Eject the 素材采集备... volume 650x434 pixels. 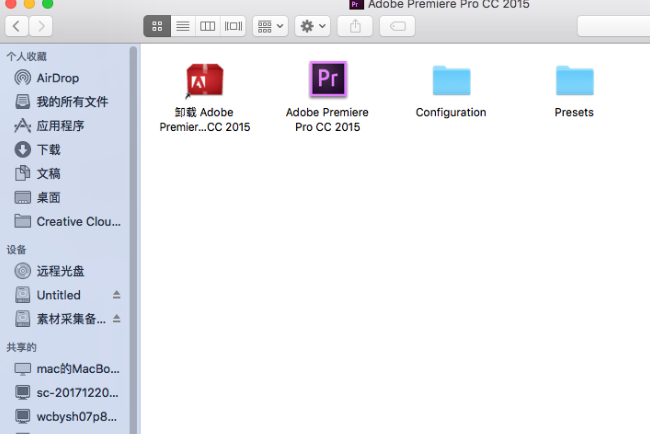(116, 318)
